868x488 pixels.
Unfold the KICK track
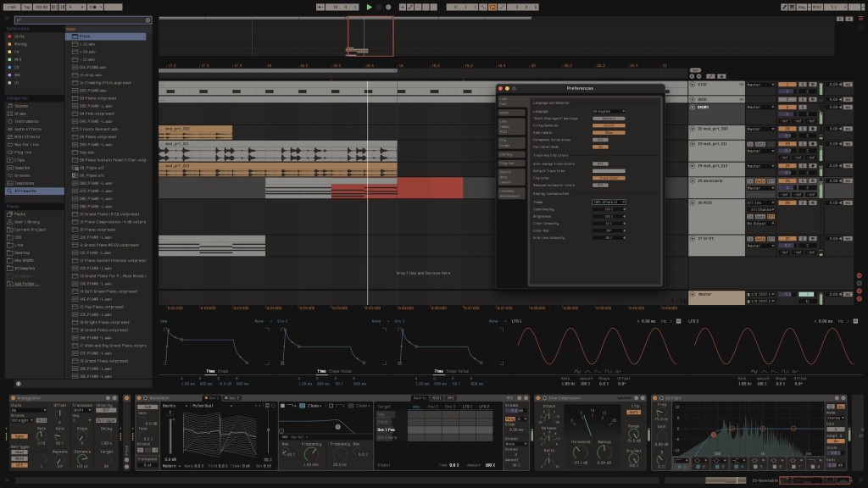pos(693,85)
